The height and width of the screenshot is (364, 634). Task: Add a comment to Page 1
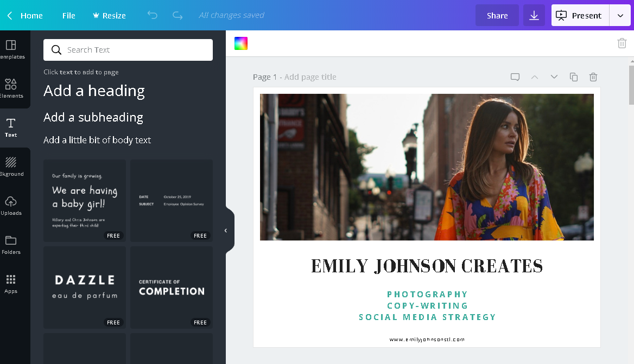coord(515,76)
